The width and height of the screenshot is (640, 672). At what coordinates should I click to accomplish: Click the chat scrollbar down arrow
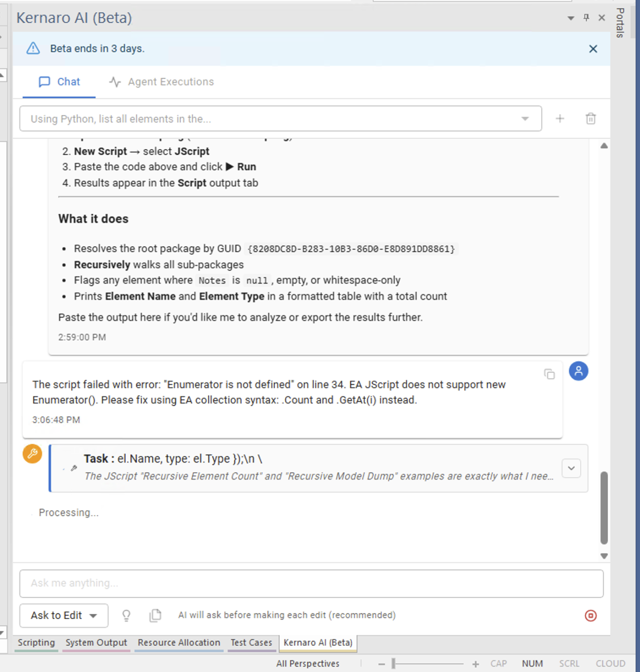click(604, 556)
